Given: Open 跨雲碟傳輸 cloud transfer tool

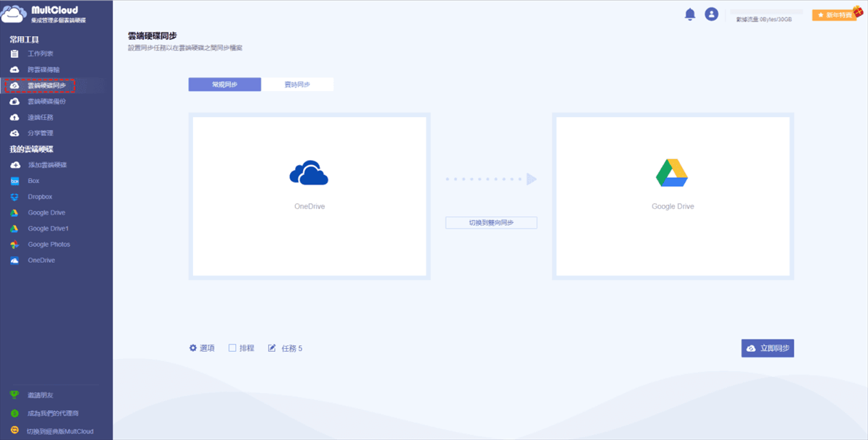Looking at the screenshot, I should pyautogui.click(x=43, y=69).
